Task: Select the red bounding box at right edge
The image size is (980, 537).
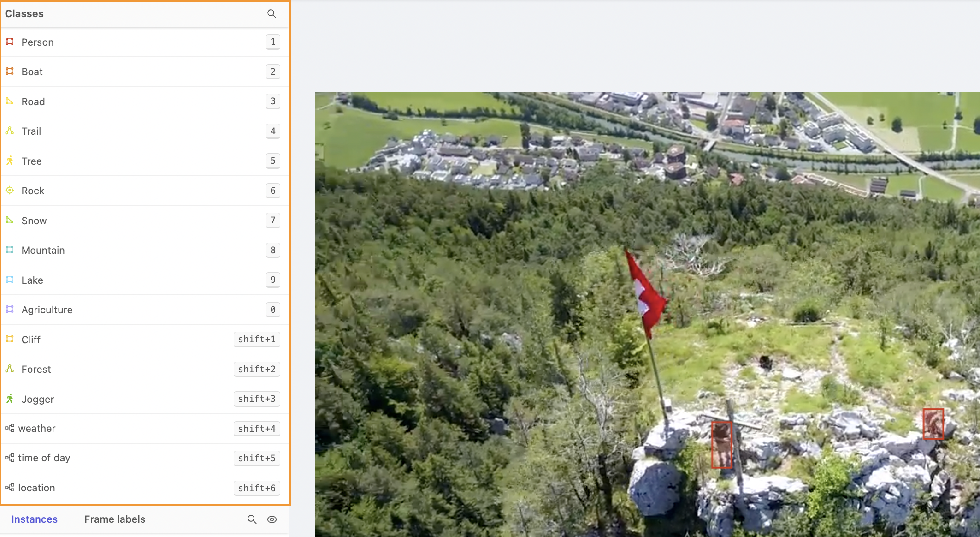Action: point(933,424)
